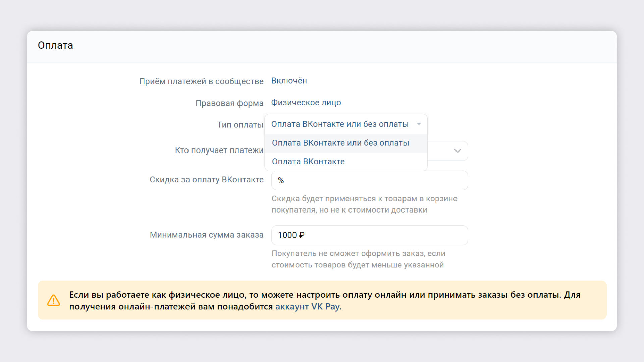The height and width of the screenshot is (362, 644).
Task: Select 'Оплата ВКонтакте или без оплаты' option in list
Action: [346, 143]
